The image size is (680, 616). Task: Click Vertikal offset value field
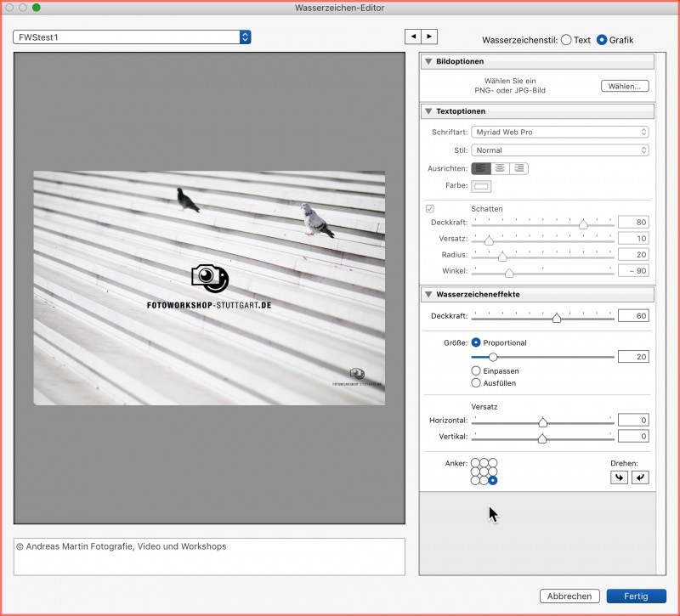pos(633,436)
